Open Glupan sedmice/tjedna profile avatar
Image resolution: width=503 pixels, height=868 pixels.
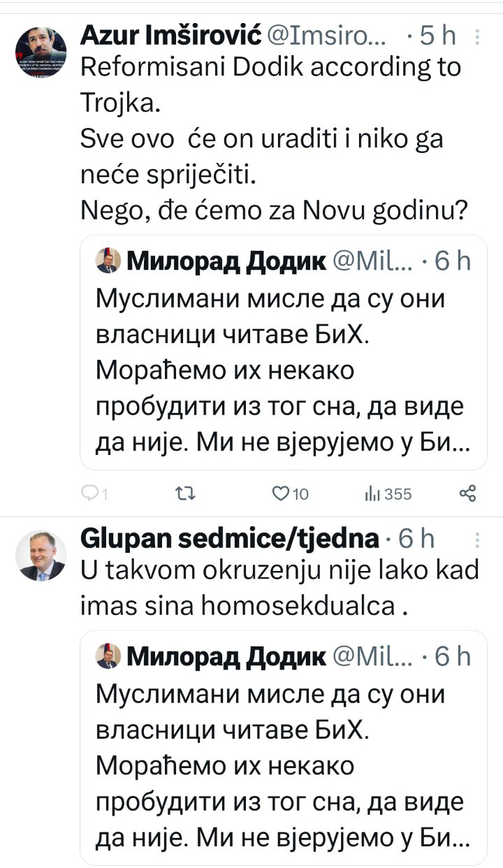(x=42, y=556)
